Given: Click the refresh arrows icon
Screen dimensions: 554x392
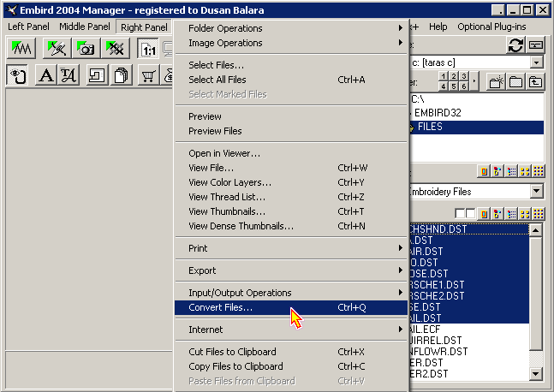Looking at the screenshot, I should click(515, 45).
